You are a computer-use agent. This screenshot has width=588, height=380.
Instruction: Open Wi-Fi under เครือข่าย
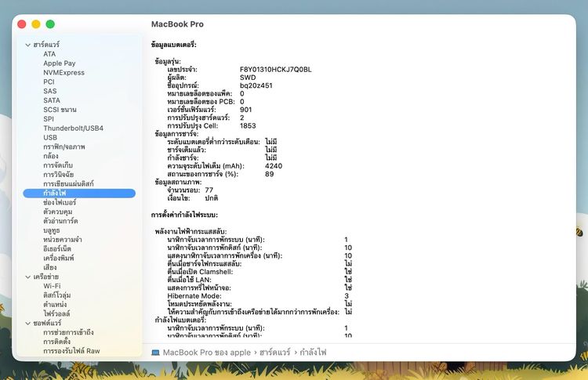52,286
